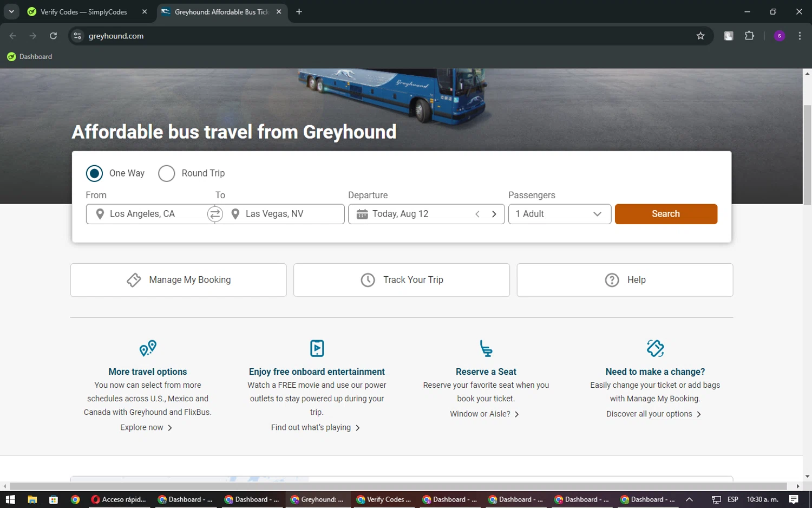Open the Reserve a Seat heading link
The image size is (812, 508).
[486, 372]
